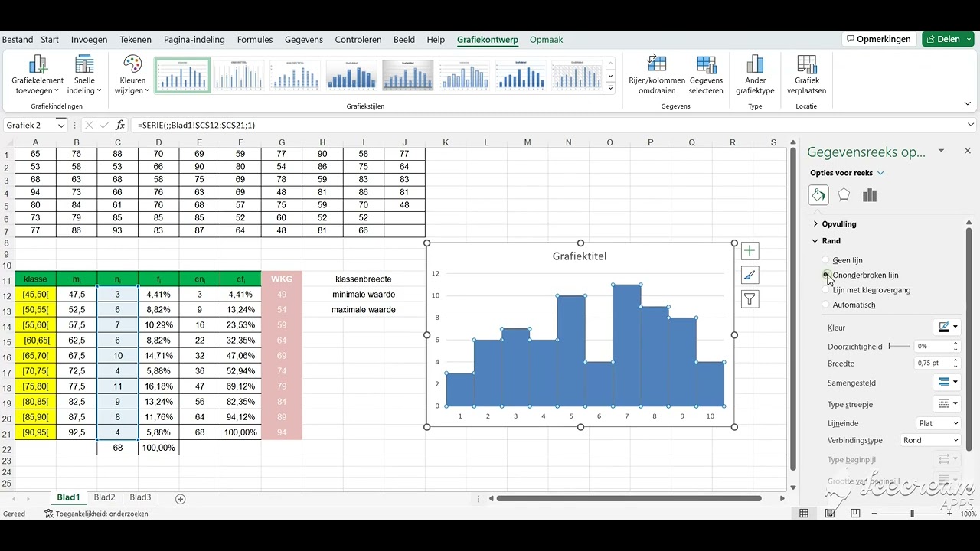The width and height of the screenshot is (980, 551).
Task: Click Opmerkingen button
Action: [879, 39]
